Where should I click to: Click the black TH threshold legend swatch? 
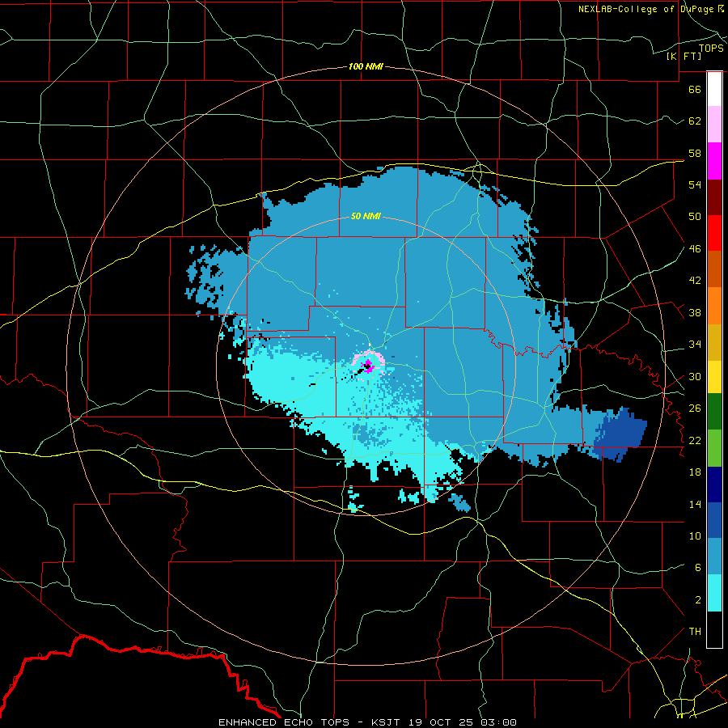coord(714,629)
